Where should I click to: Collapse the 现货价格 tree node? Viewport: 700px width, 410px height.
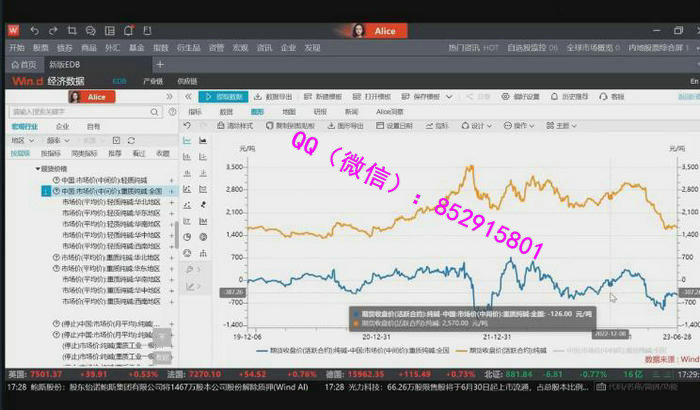tap(38, 169)
